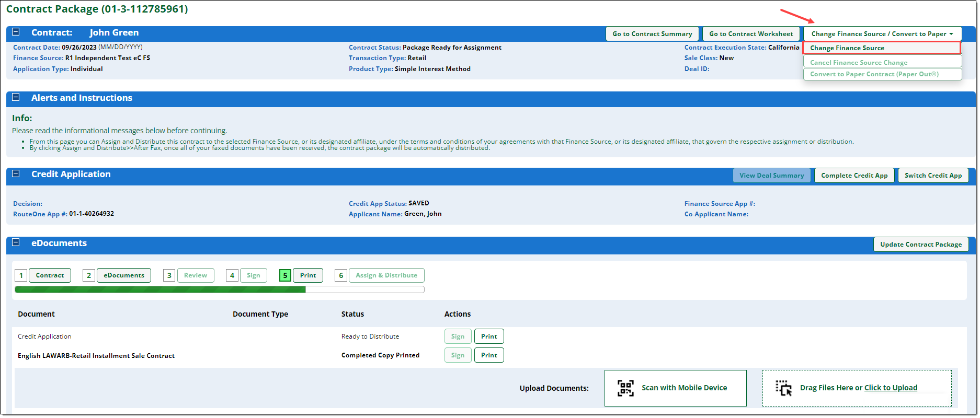Click Sign for Credit Application row

click(x=458, y=336)
